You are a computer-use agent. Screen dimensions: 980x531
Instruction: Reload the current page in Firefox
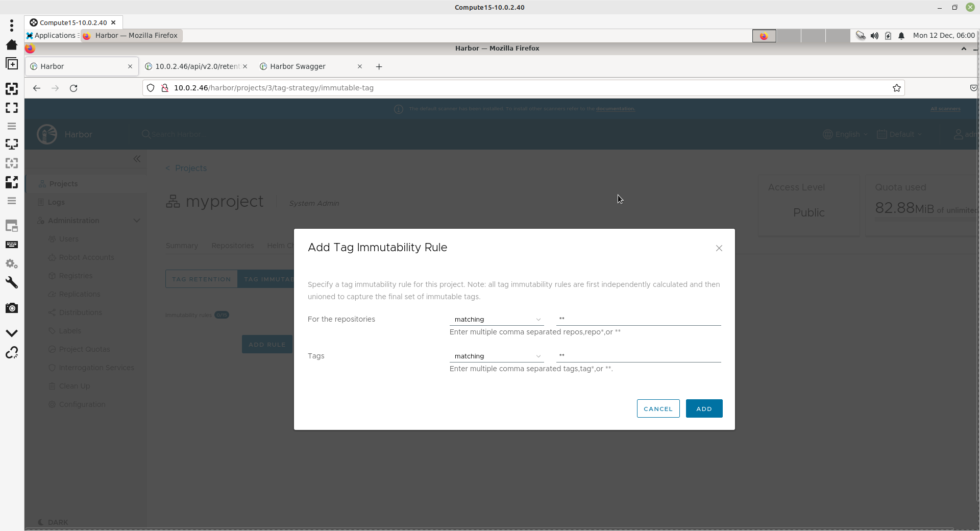pyautogui.click(x=73, y=88)
